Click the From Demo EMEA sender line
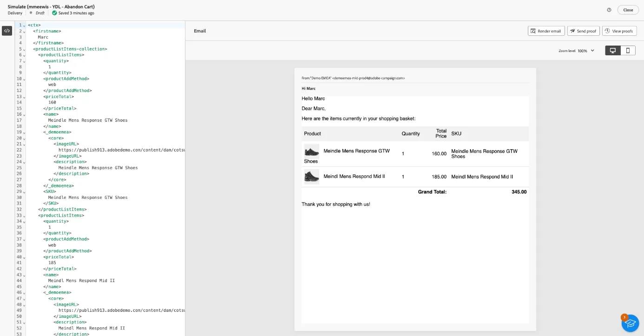 click(353, 78)
